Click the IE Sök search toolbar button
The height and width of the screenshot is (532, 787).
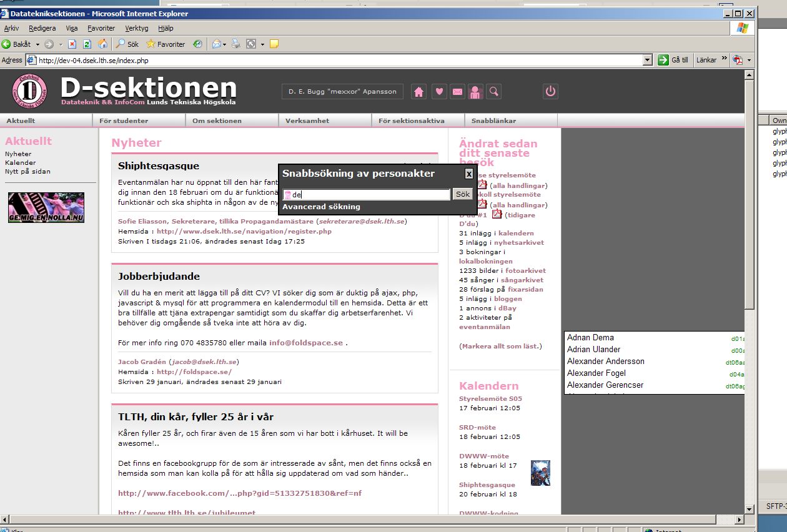point(127,44)
